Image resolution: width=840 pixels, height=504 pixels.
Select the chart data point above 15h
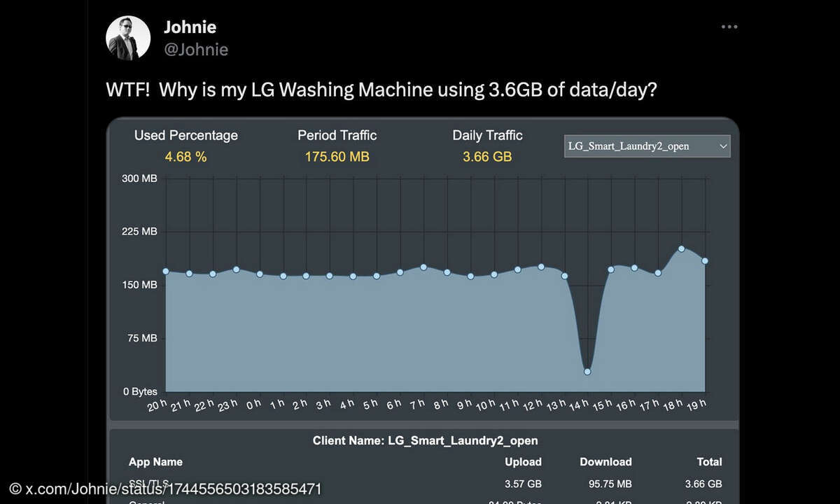[x=611, y=269]
